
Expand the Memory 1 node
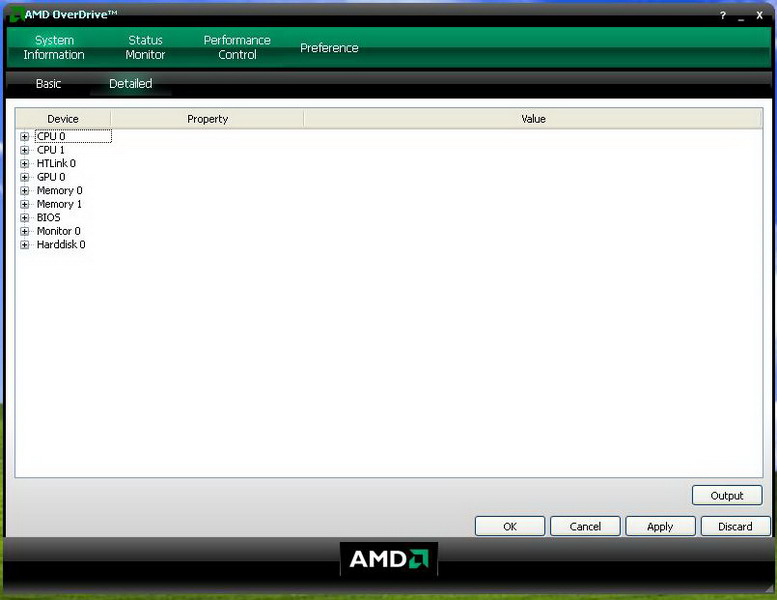(24, 204)
